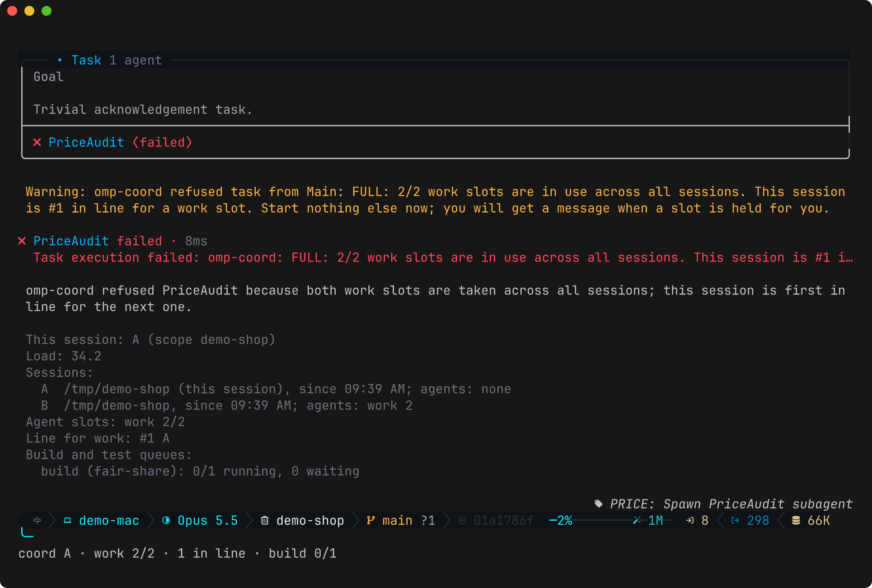Click the Goal heading in task box

pos(48,76)
